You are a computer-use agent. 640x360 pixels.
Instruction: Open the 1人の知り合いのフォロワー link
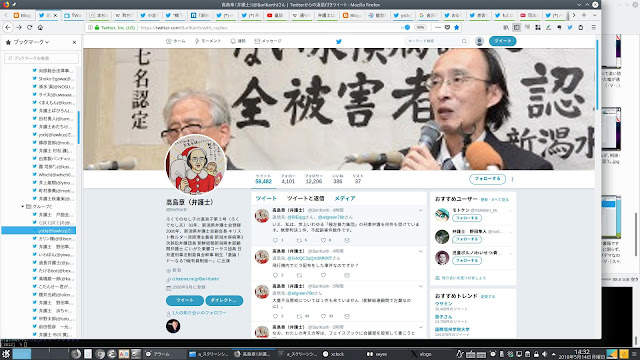(x=199, y=313)
